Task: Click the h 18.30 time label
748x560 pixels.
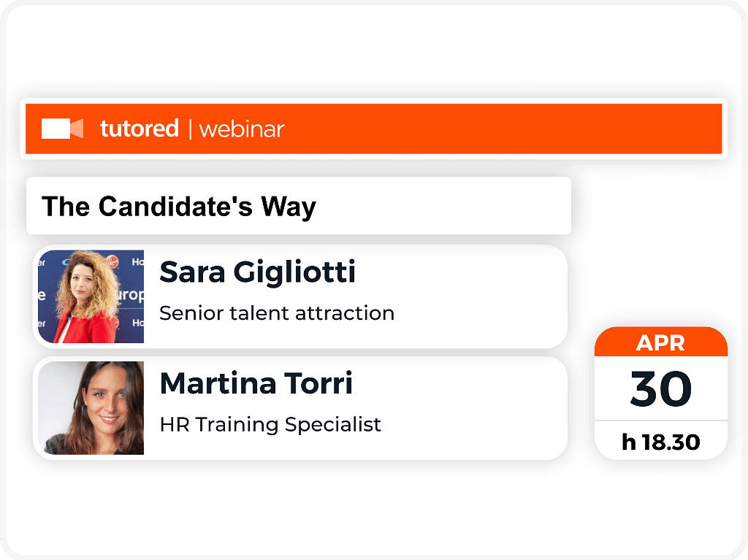Action: pyautogui.click(x=660, y=442)
